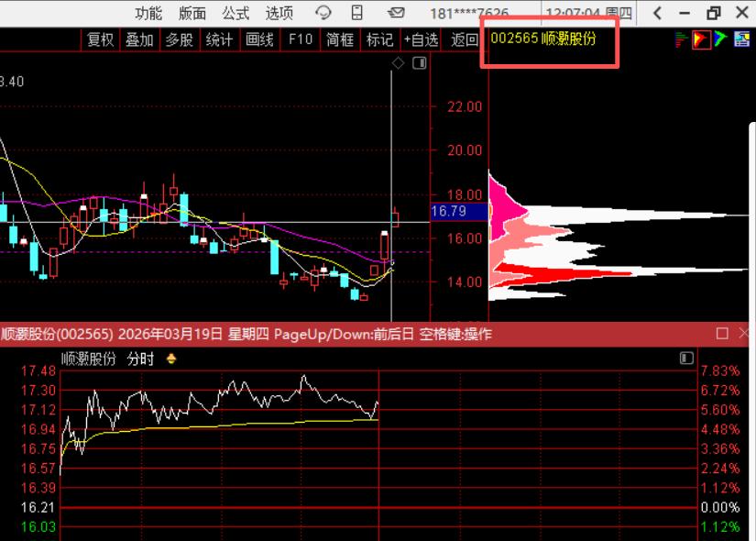
Task: Toggle the side panel icon above K-line chart
Action: pos(420,62)
